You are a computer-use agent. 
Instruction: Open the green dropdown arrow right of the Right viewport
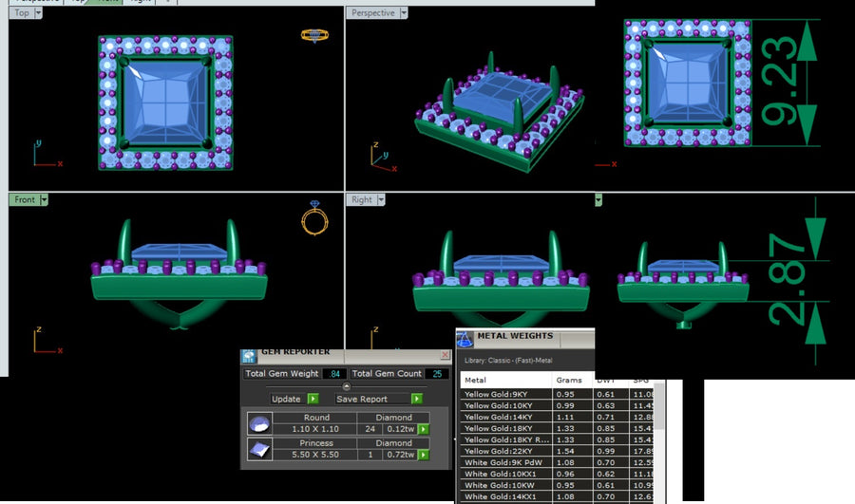(x=598, y=200)
